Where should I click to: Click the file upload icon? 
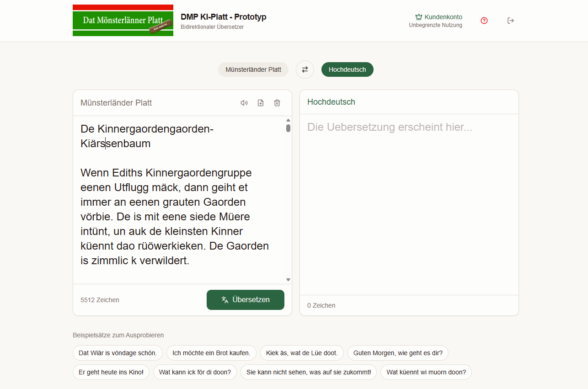261,103
